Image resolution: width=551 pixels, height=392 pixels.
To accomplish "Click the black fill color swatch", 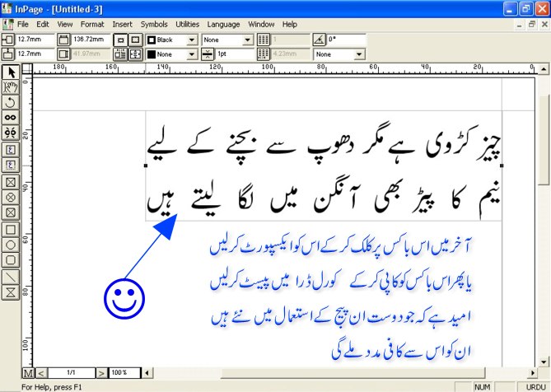I will (x=152, y=54).
